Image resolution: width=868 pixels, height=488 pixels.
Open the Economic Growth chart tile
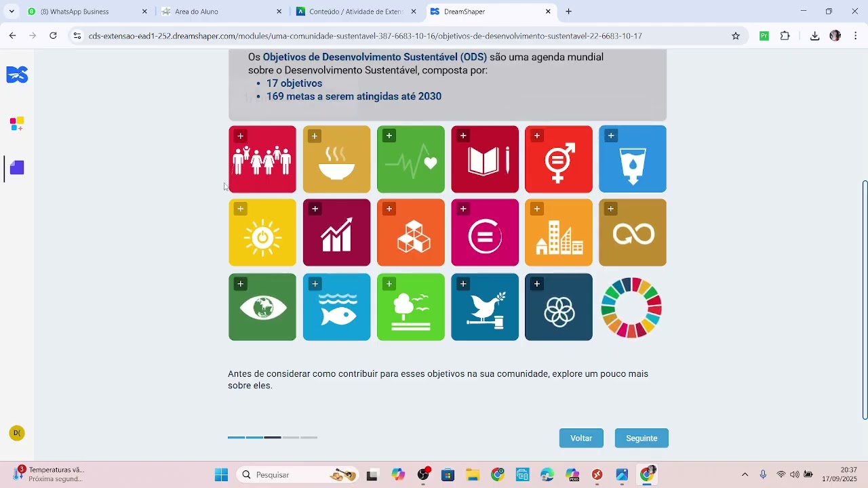[x=336, y=232]
